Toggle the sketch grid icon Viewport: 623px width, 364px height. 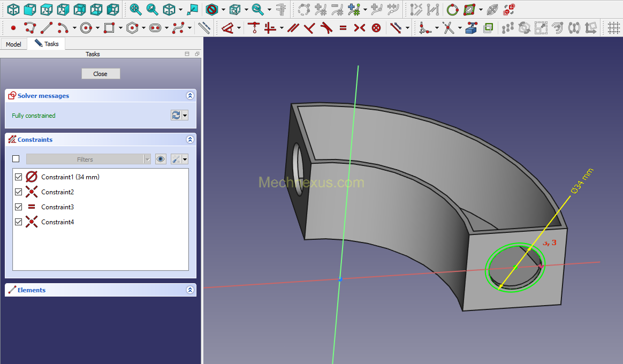pos(614,28)
